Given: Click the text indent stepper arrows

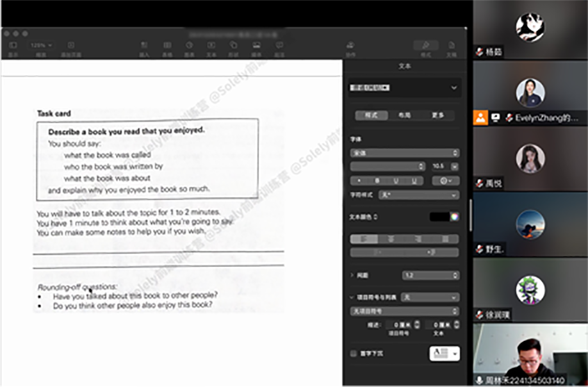Looking at the screenshot, I should (457, 325).
